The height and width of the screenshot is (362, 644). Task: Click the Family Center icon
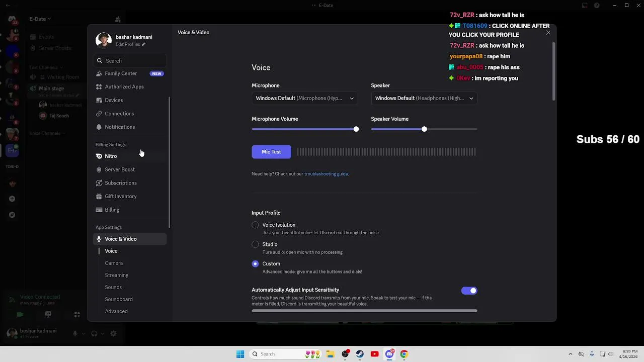click(99, 73)
